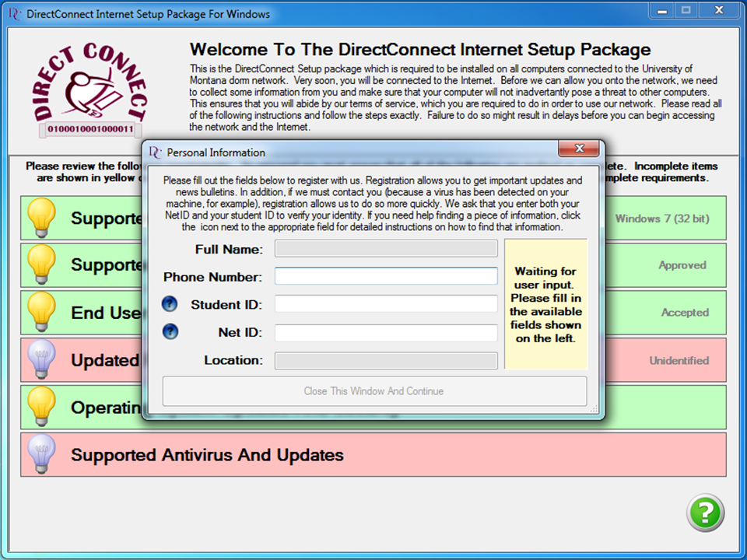The height and width of the screenshot is (560, 747).
Task: Click the yellow lightbulb in the Approved row
Action: coord(41,264)
